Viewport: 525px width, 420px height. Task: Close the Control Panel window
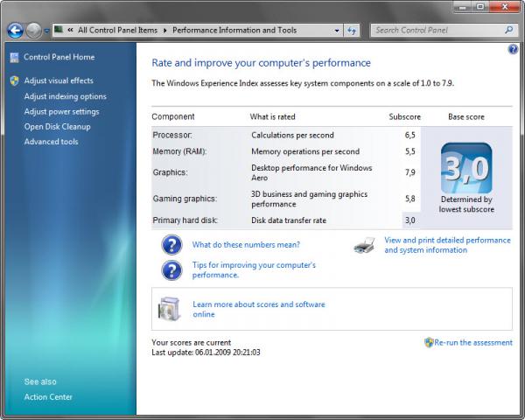pos(505,7)
